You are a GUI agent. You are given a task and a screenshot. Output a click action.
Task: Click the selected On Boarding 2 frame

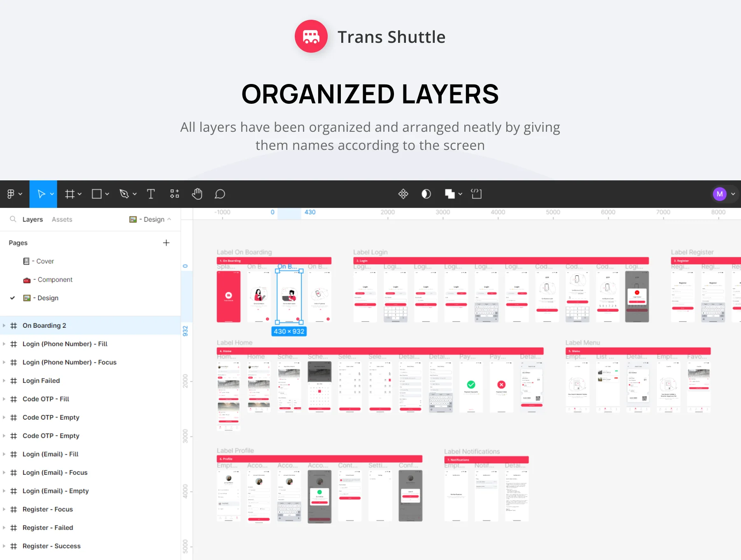tap(289, 296)
